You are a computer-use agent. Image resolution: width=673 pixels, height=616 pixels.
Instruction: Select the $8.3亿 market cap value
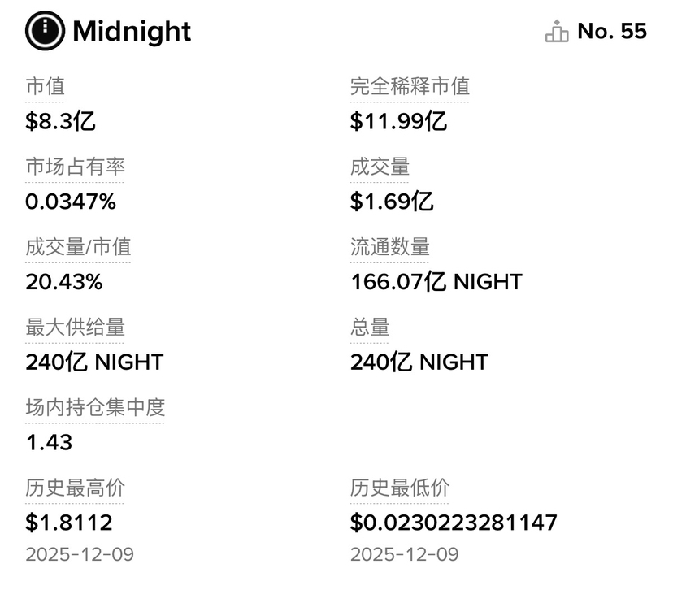tap(61, 121)
